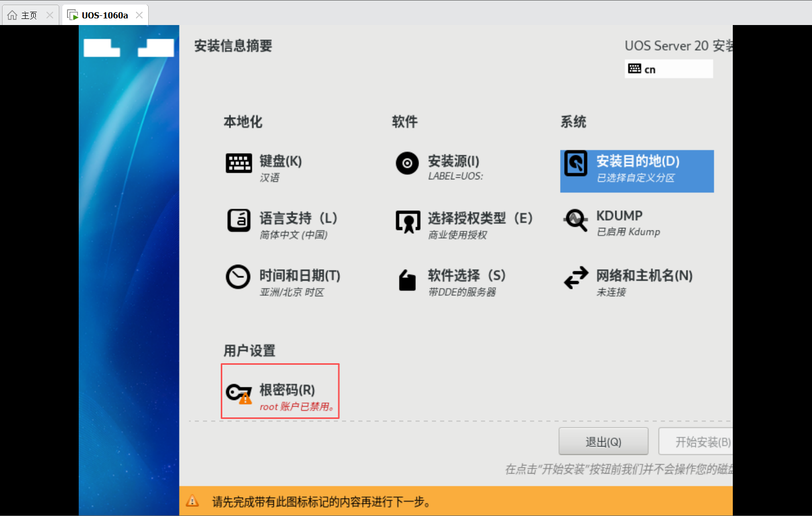Switch to the UOS-1060a tab
This screenshot has width=812, height=516.
[105, 15]
